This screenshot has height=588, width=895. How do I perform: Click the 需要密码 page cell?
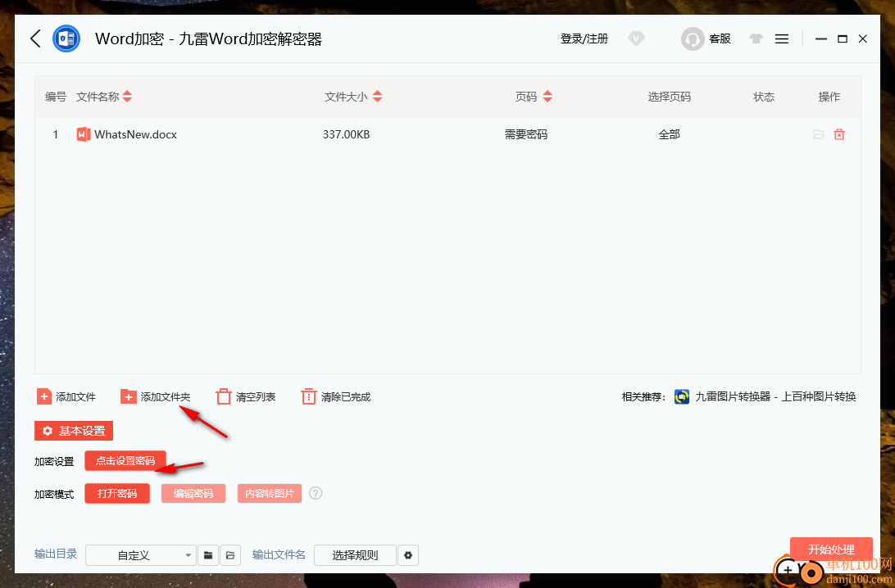[525, 134]
